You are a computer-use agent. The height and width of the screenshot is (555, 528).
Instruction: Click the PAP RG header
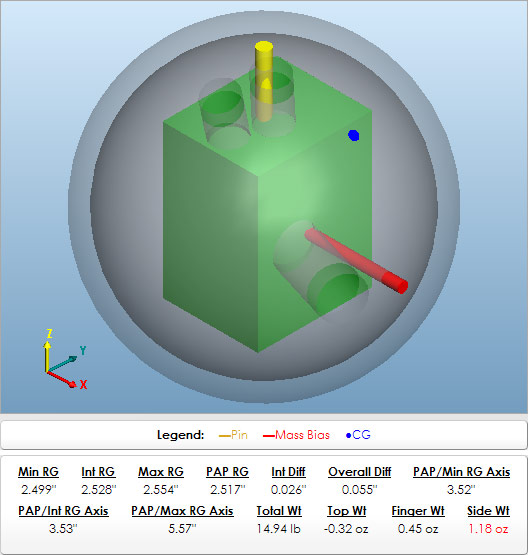click(227, 472)
